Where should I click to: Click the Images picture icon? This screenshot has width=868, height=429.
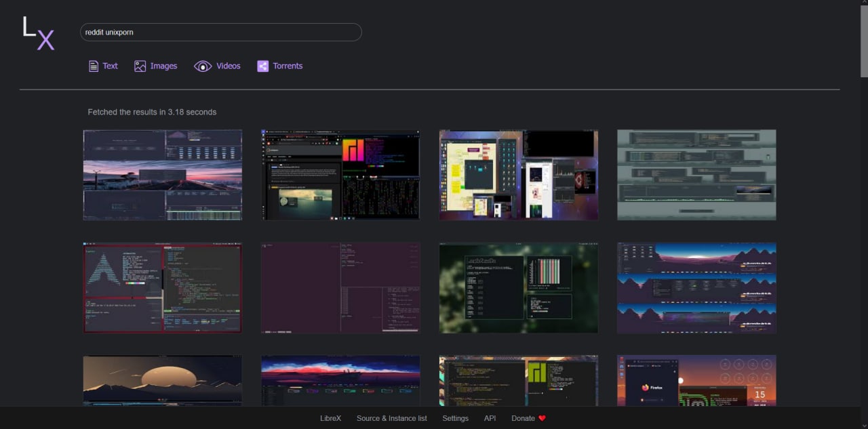point(140,66)
